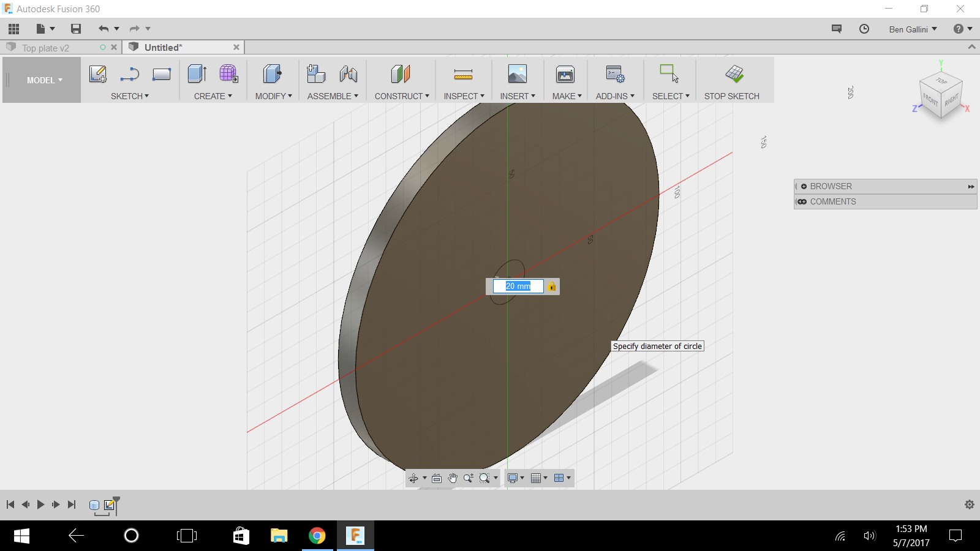
Task: Toggle the dimension lock icon
Action: tap(552, 286)
